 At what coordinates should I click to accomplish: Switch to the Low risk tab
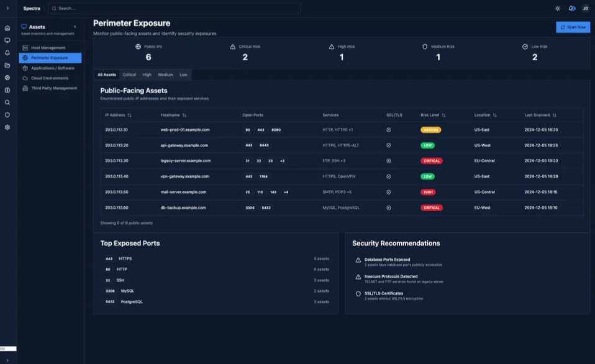[183, 75]
